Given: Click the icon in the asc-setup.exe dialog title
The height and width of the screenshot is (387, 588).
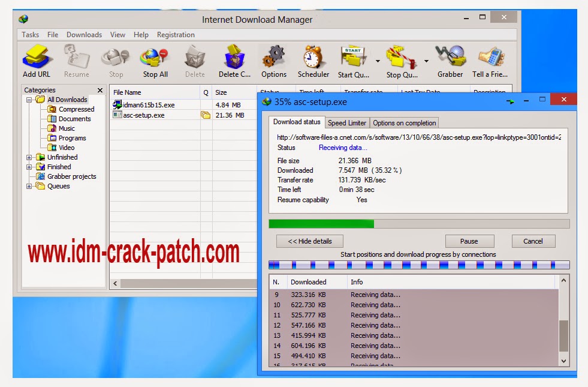Looking at the screenshot, I should 267,102.
